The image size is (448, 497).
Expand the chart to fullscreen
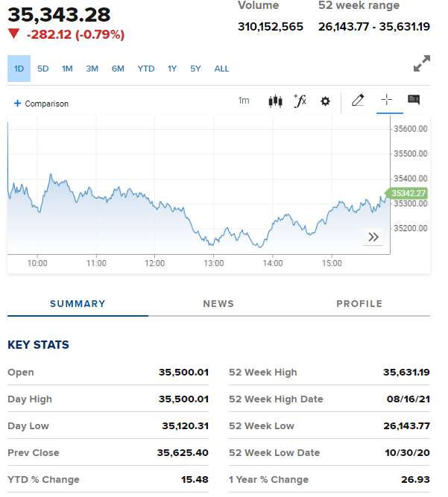(422, 64)
